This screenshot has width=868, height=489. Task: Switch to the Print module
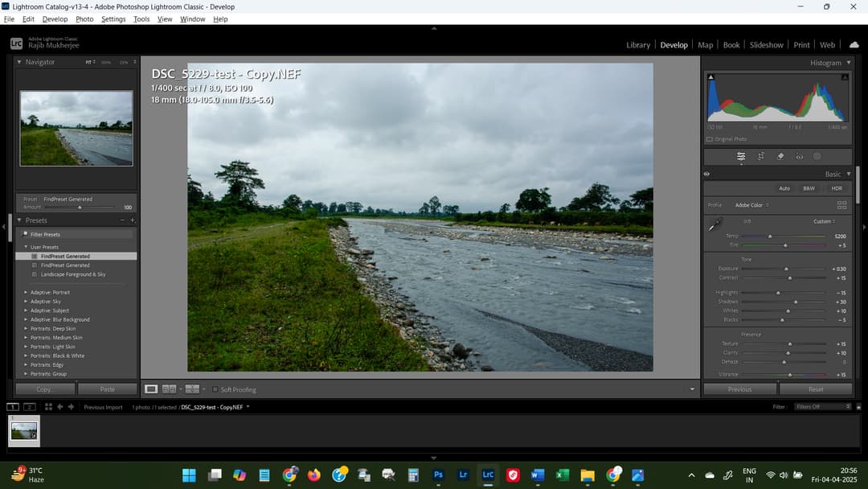(801, 45)
